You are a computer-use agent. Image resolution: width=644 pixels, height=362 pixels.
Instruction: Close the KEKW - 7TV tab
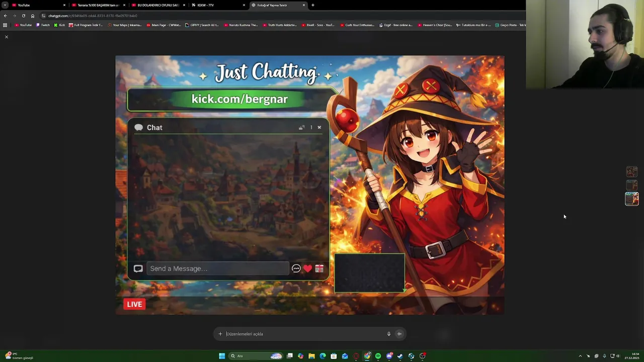tap(244, 5)
